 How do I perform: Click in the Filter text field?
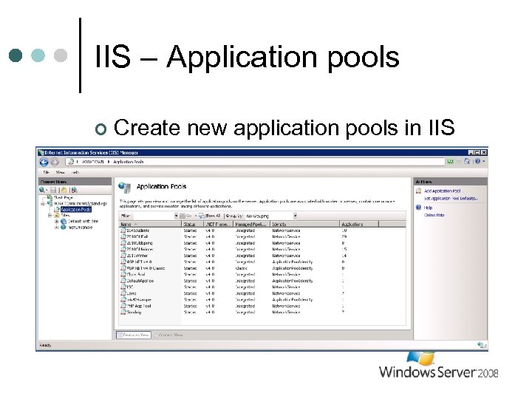[154, 216]
